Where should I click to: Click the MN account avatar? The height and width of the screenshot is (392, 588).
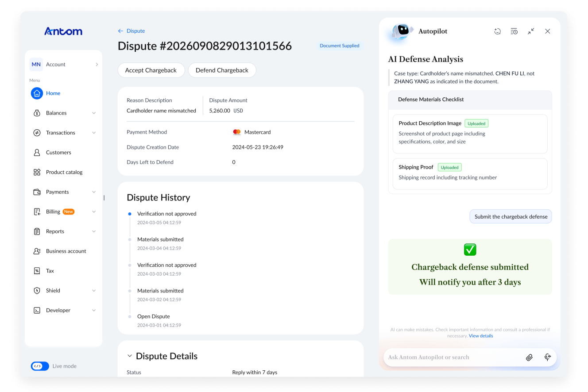pos(36,65)
